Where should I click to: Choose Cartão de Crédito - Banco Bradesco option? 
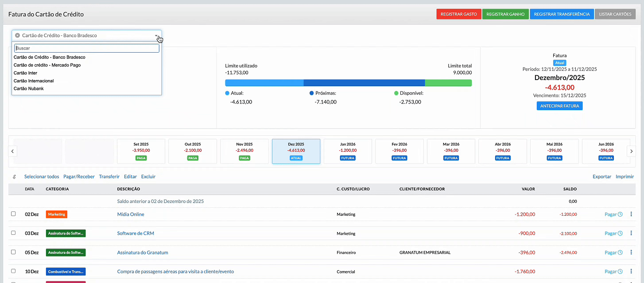(x=86, y=57)
